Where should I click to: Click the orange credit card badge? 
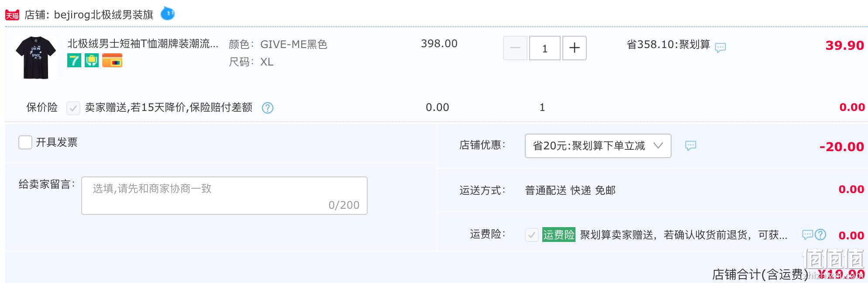click(112, 60)
